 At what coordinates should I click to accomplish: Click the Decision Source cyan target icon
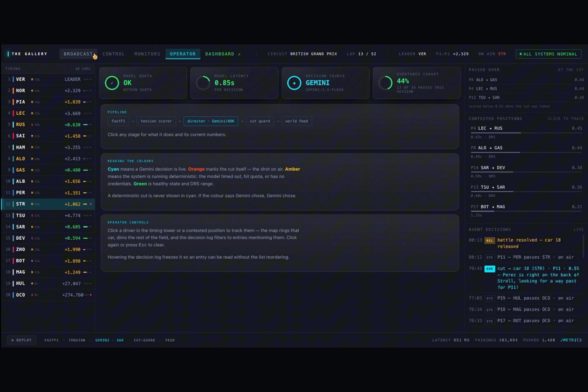coord(294,83)
